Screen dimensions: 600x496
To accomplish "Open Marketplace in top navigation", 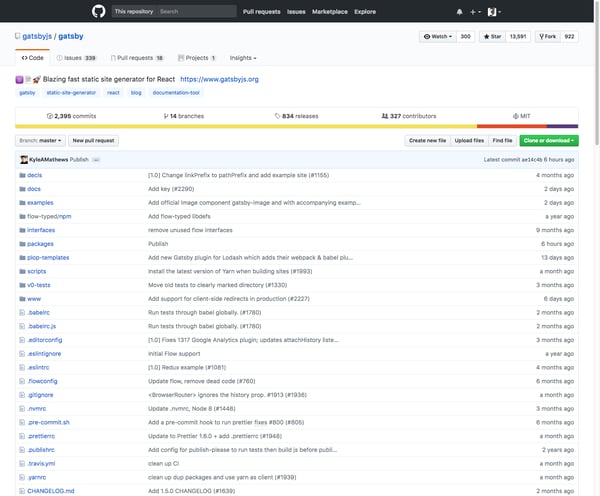I will click(x=330, y=12).
